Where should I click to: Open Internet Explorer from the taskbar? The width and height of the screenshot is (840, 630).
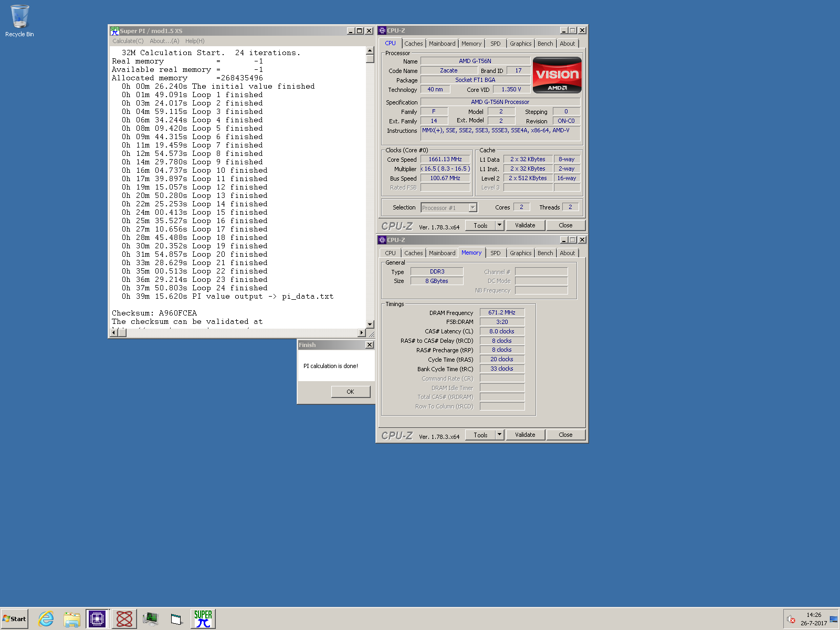tap(46, 619)
